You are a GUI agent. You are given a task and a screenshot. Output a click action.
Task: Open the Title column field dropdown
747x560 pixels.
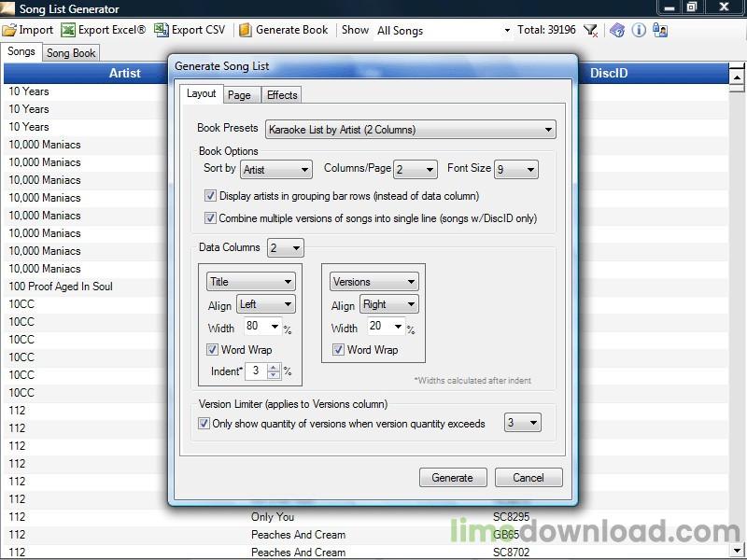pos(251,282)
